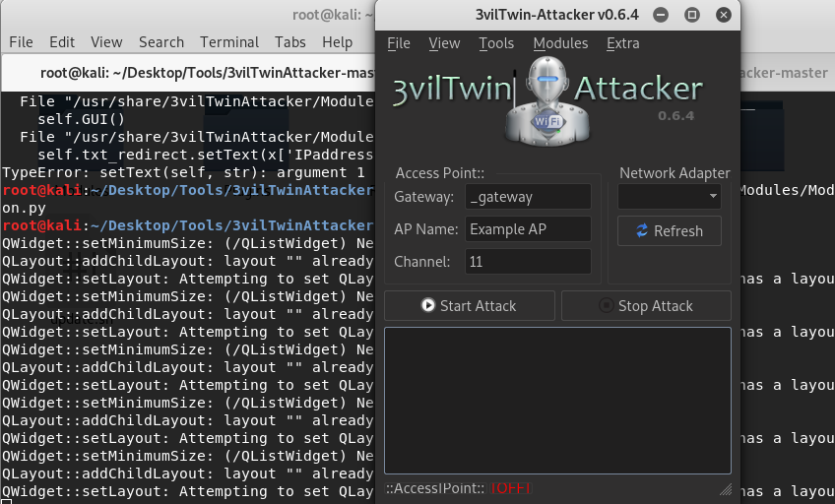Click the Stop Attack button

click(x=646, y=305)
